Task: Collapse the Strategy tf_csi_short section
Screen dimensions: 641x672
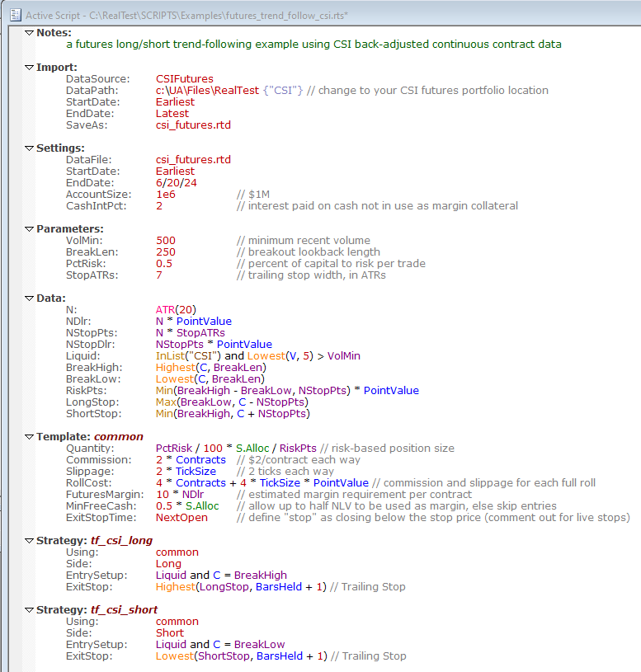Action: [29, 610]
